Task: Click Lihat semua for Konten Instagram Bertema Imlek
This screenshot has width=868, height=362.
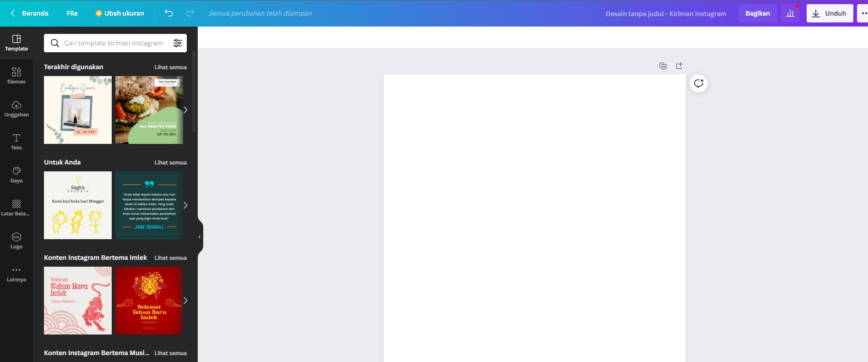Action: (170, 258)
